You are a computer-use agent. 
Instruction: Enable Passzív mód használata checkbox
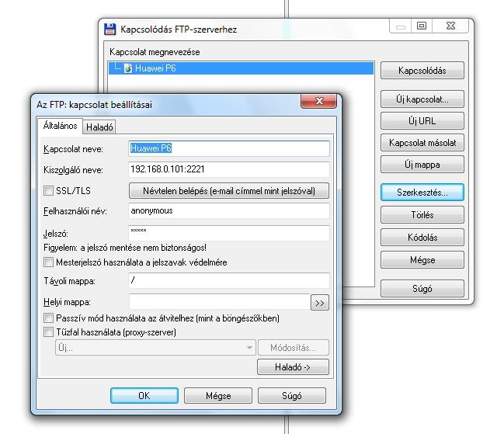coord(48,318)
